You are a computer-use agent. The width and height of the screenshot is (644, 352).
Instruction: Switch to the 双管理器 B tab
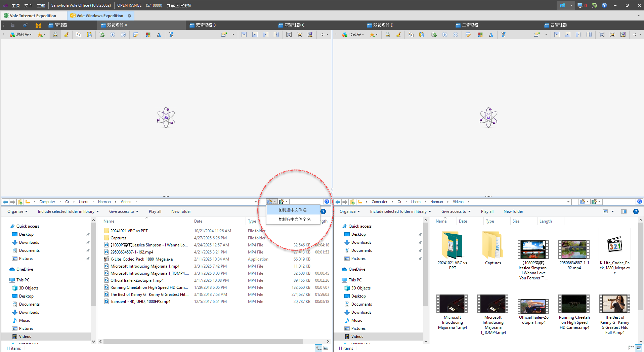point(203,25)
